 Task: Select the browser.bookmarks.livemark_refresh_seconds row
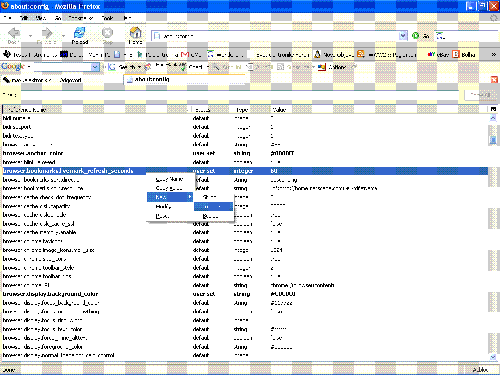click(245, 171)
